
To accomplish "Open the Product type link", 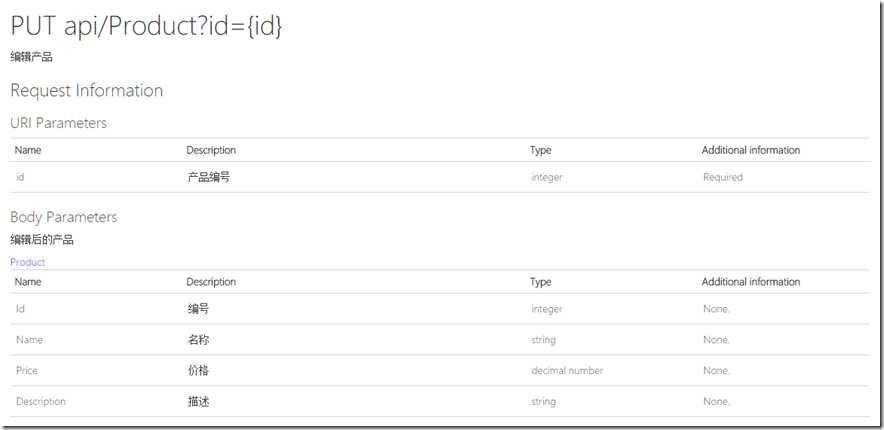I will [27, 262].
